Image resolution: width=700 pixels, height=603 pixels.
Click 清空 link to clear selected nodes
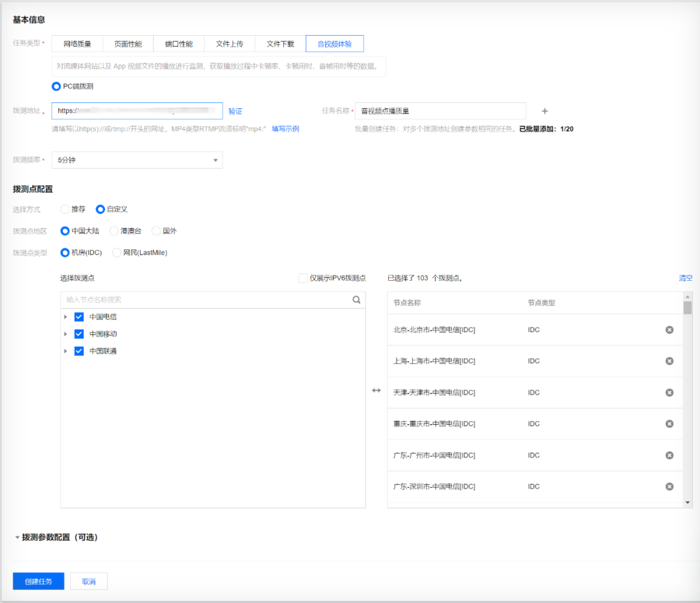(685, 278)
